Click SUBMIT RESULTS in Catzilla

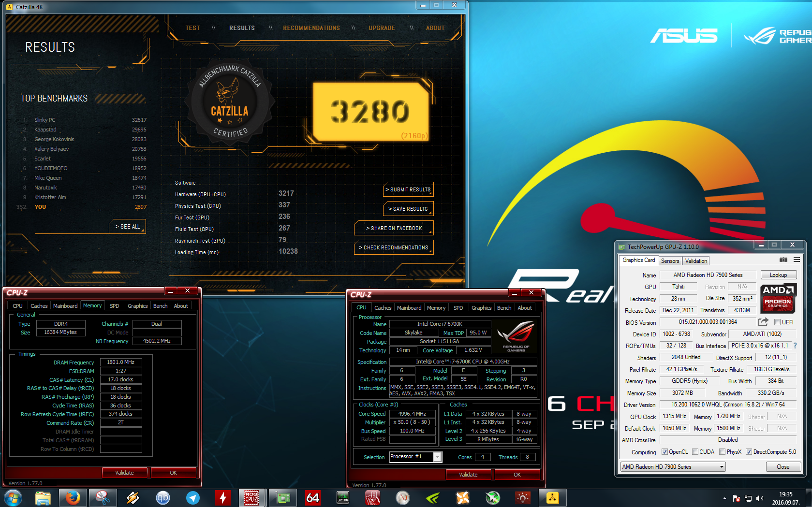point(408,189)
